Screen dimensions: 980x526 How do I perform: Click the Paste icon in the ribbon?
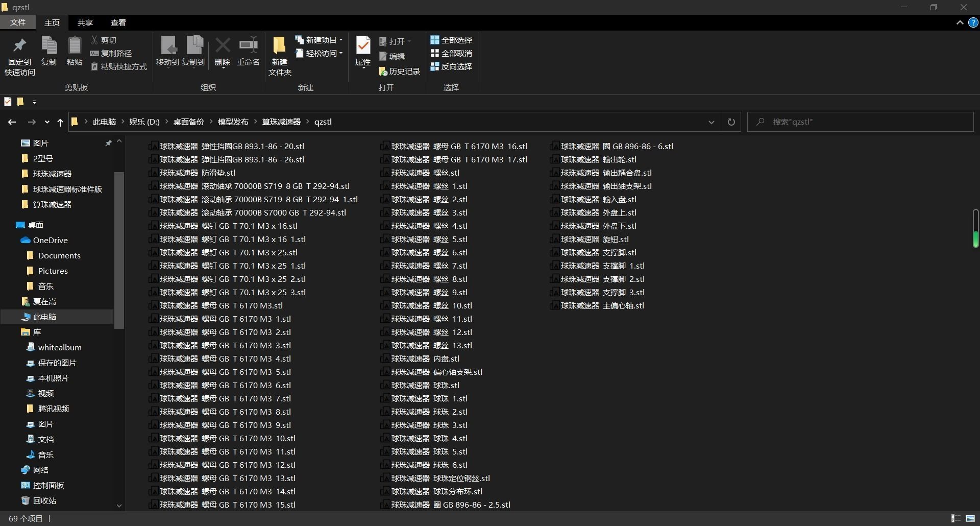tap(75, 45)
